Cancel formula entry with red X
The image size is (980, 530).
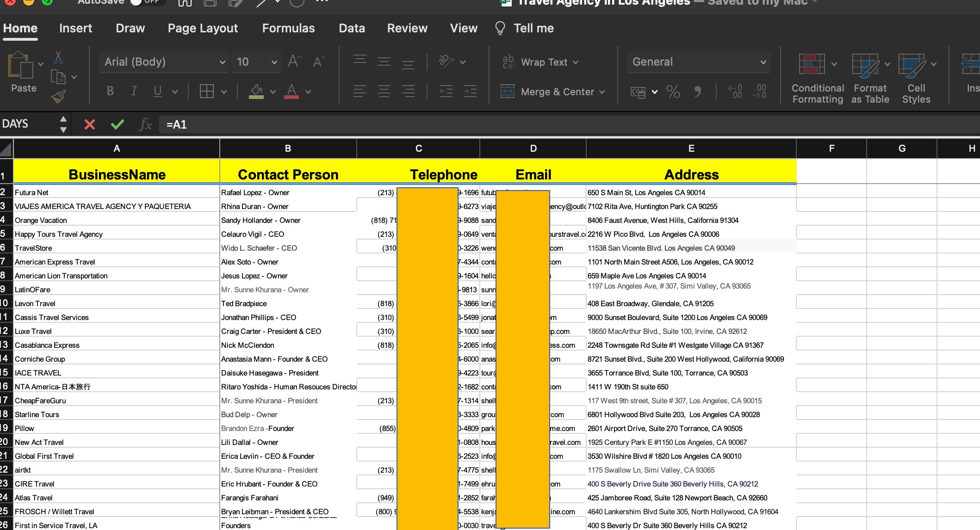point(90,124)
